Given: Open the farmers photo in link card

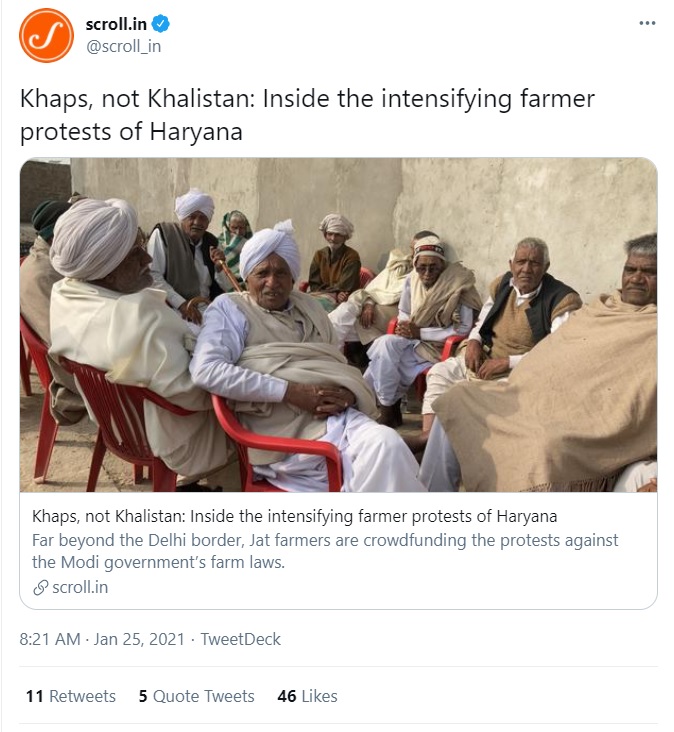Looking at the screenshot, I should (338, 325).
